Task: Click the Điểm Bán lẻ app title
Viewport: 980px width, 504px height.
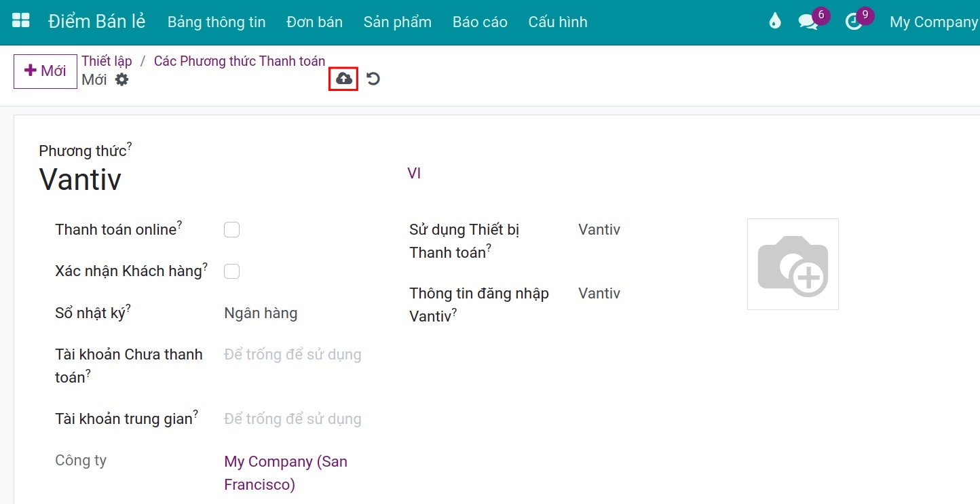Action: (x=97, y=21)
